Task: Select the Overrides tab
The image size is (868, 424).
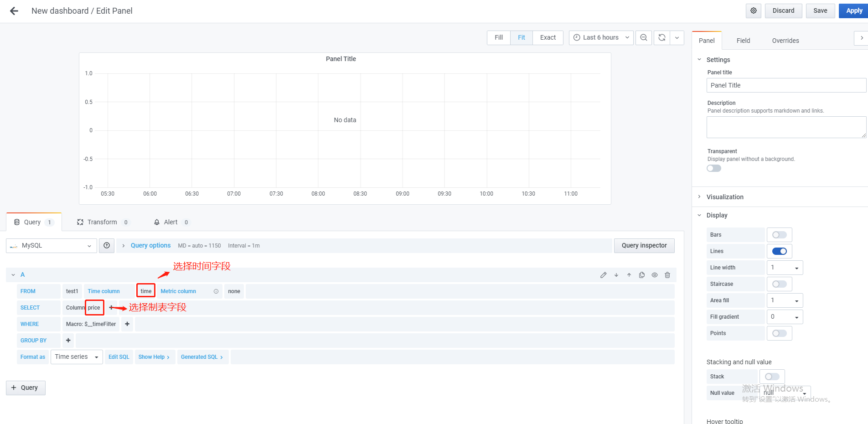Action: coord(785,41)
